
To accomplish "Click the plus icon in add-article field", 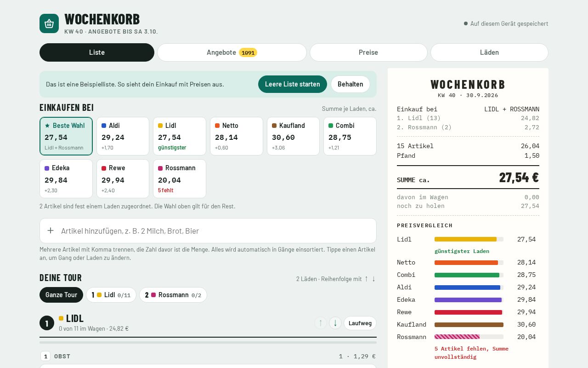I will pos(51,230).
